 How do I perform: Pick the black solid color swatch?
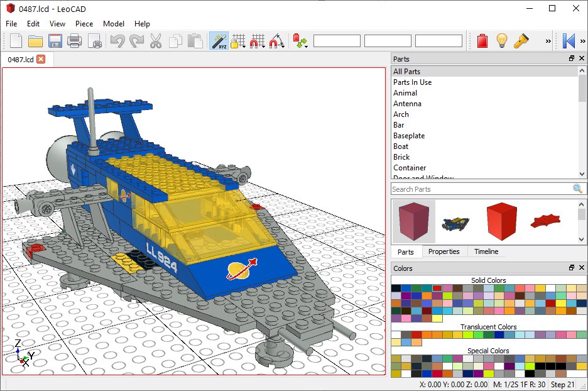coord(396,288)
